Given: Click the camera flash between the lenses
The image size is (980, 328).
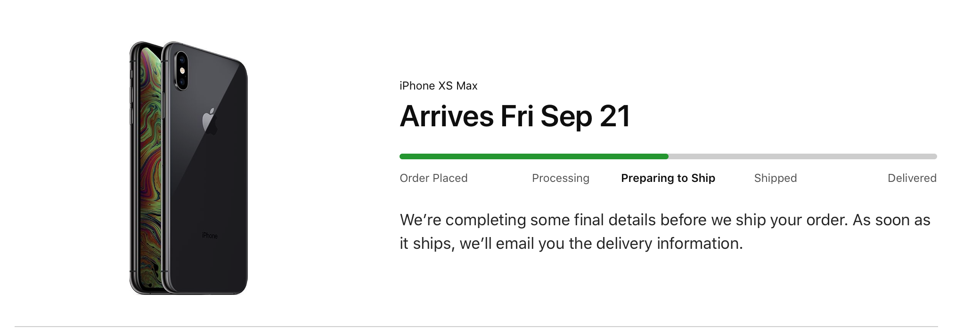Looking at the screenshot, I should tap(182, 71).
